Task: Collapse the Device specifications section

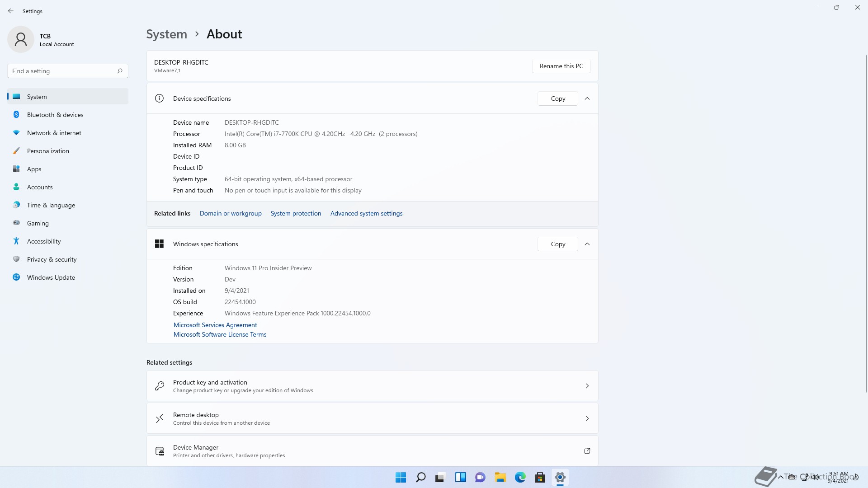Action: click(587, 99)
